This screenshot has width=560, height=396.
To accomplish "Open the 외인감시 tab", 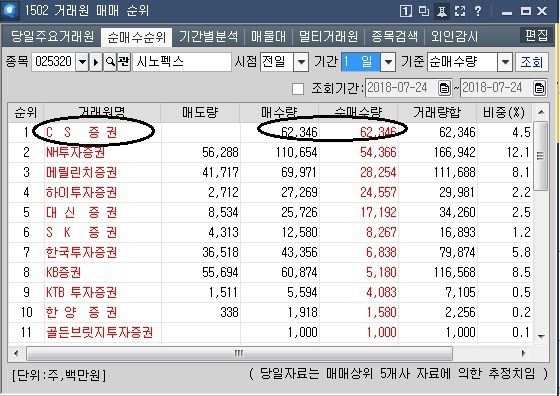I will [x=454, y=36].
